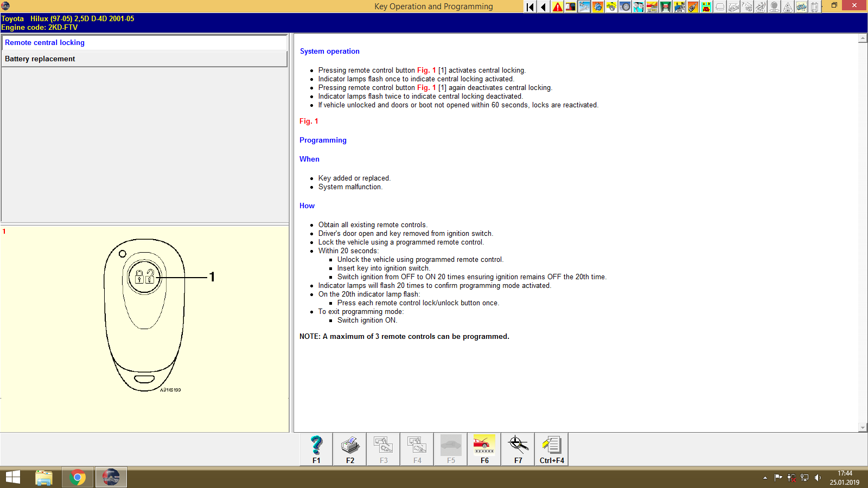Click the red warning triangle toolbar icon
This screenshot has height=488, width=868.
pos(557,7)
